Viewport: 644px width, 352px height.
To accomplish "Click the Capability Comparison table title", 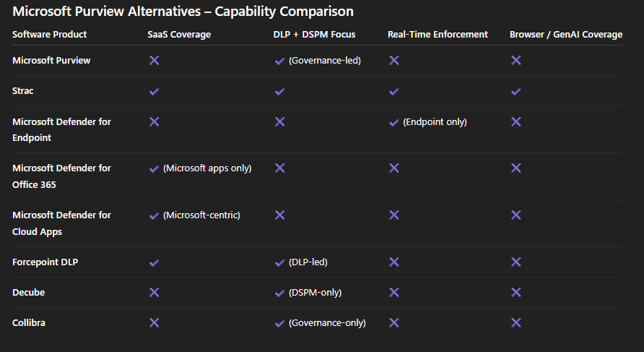I will coord(183,11).
